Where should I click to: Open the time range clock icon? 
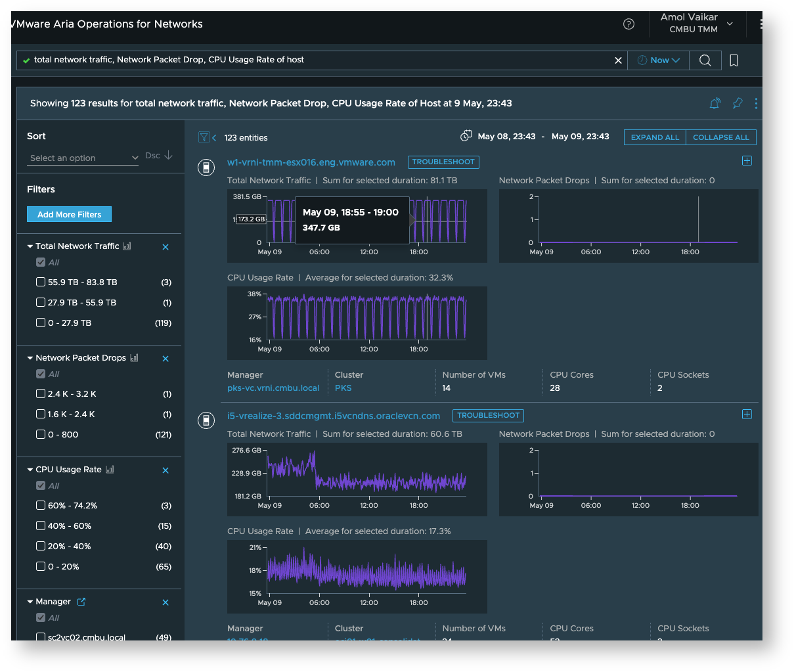[466, 136]
